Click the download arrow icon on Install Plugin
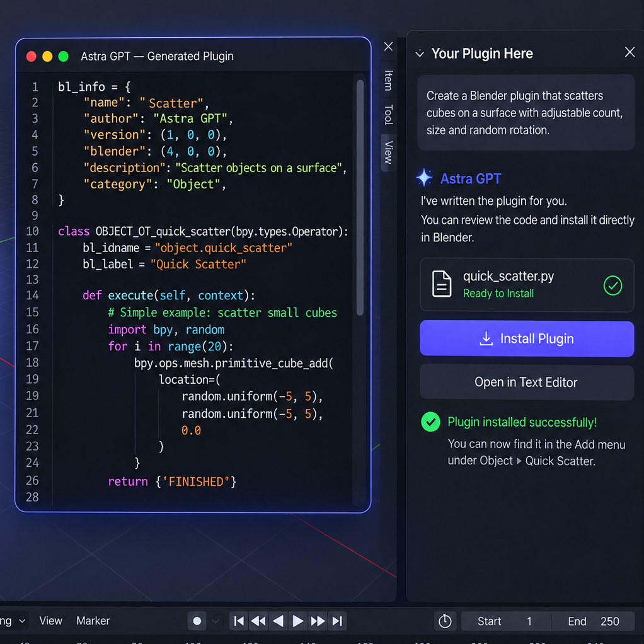The image size is (644, 644). (x=486, y=338)
